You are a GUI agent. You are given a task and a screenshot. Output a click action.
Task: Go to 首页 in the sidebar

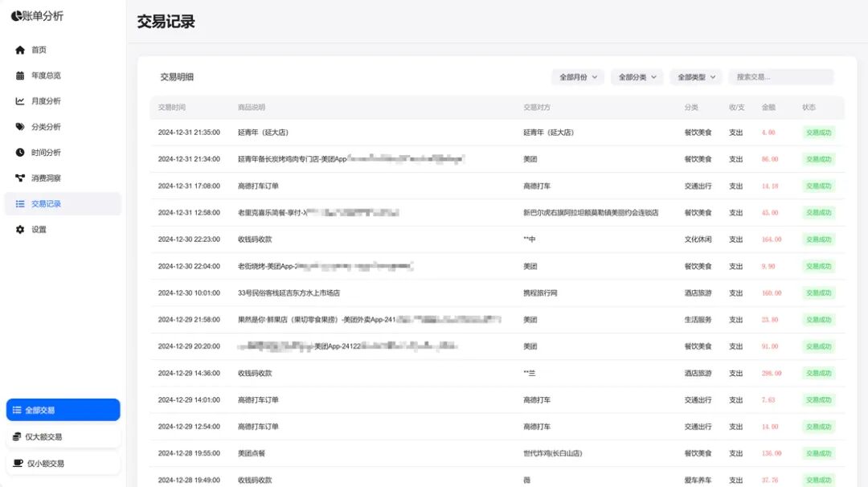[63, 50]
